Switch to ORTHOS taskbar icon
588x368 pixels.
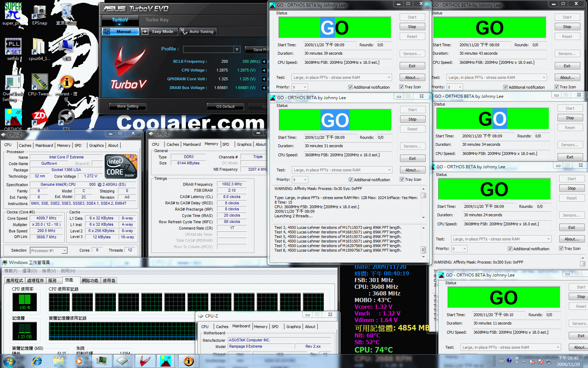point(166,361)
